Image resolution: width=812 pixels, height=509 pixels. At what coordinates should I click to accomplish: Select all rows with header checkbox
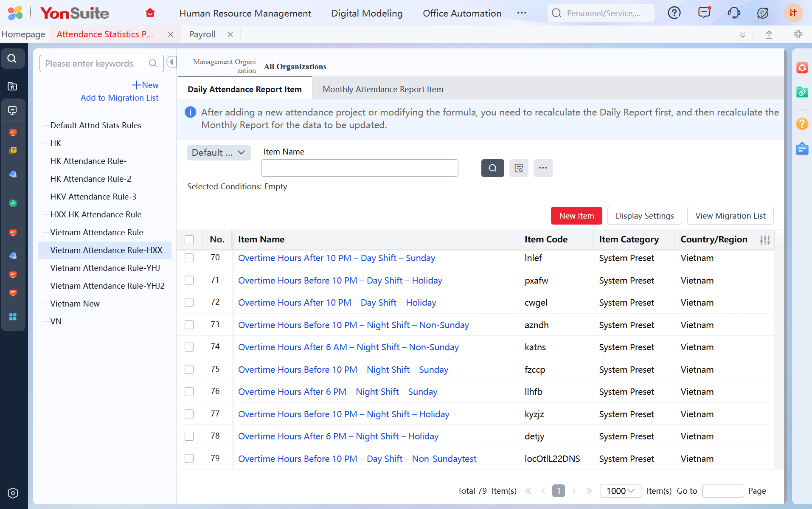[189, 240]
